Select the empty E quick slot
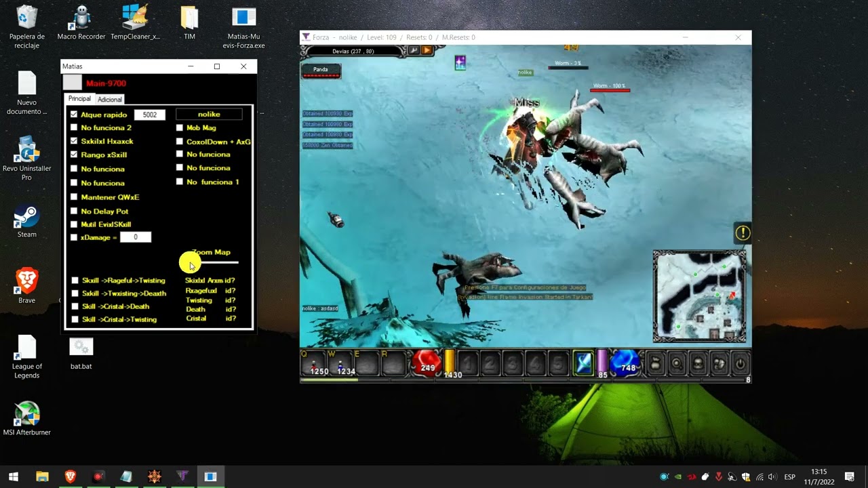The width and height of the screenshot is (868, 488). [x=367, y=364]
